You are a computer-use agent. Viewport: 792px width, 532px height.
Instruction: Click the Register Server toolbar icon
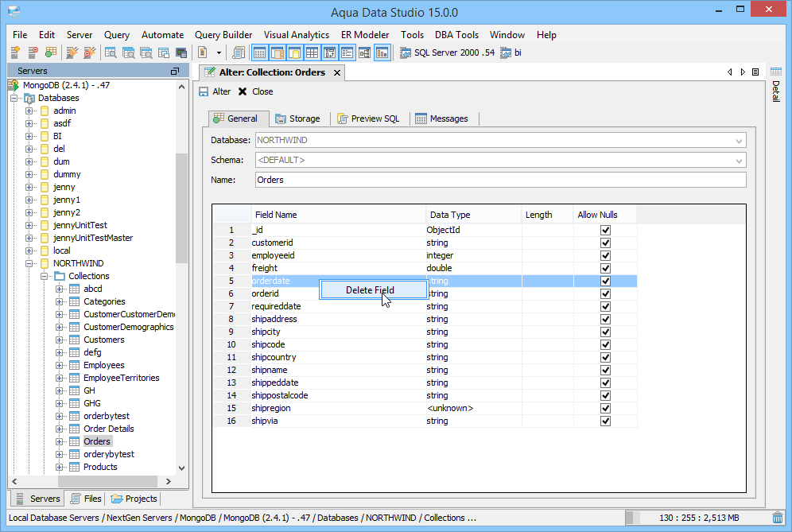[x=15, y=53]
